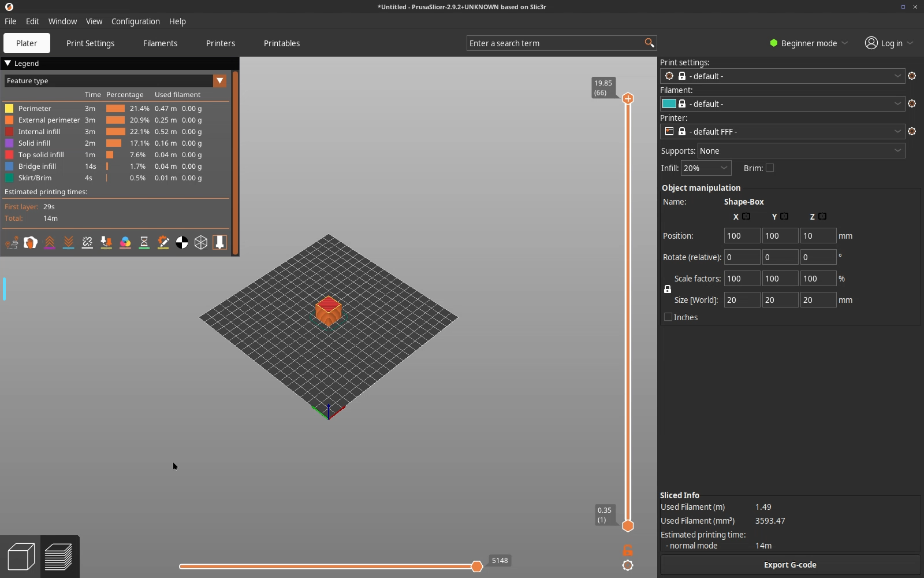This screenshot has height=578, width=924.
Task: Click the legend panel vertical scrollbar
Action: pyautogui.click(x=235, y=162)
